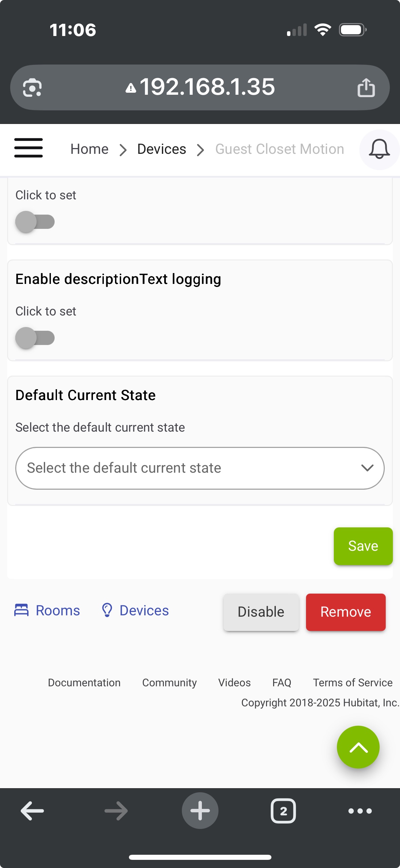The image size is (400, 868).
Task: Go to Devices breadcrumb
Action: 161,149
